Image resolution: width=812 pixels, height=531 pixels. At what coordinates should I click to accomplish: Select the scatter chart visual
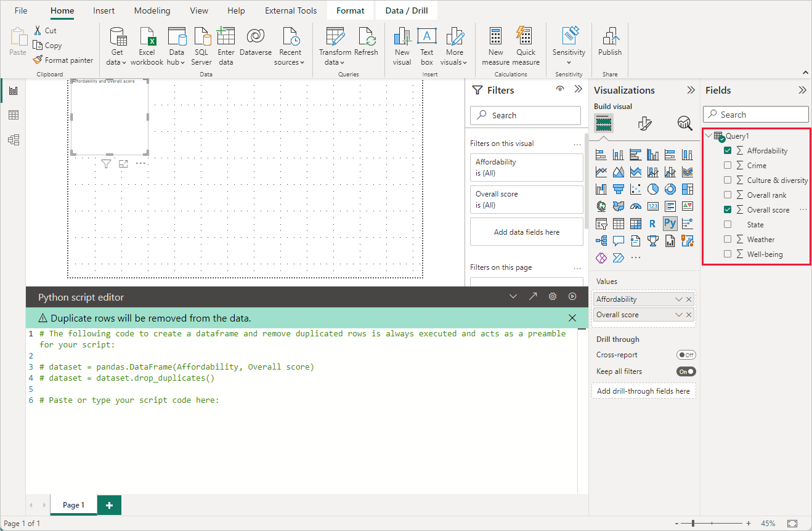[x=636, y=188]
